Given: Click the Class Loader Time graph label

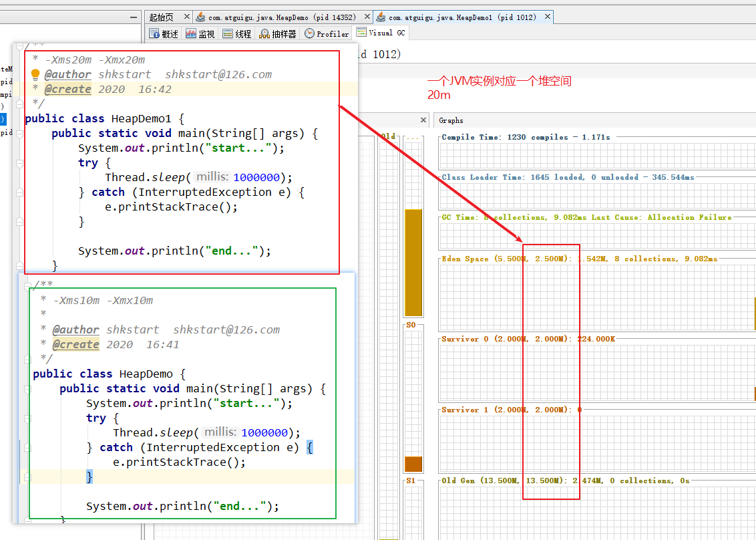Looking at the screenshot, I should (x=568, y=177).
